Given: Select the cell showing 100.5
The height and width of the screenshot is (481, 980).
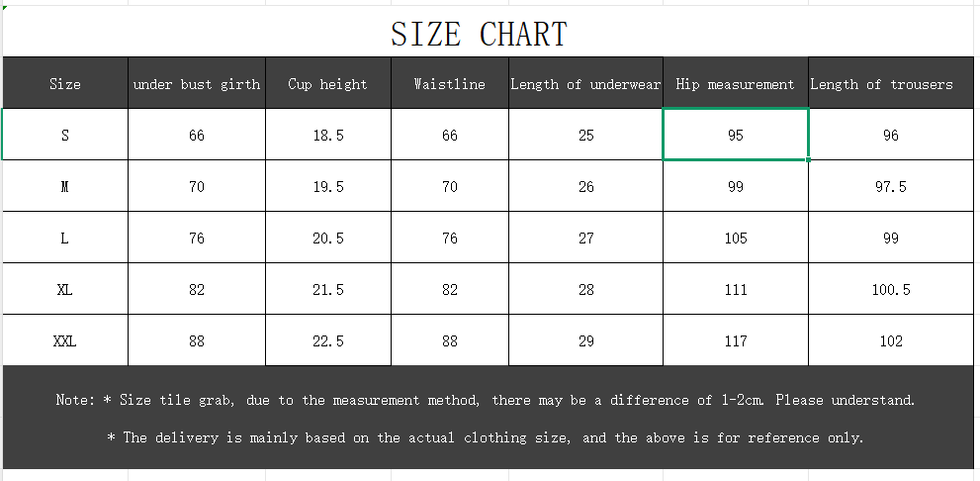Looking at the screenshot, I should 891,289.
